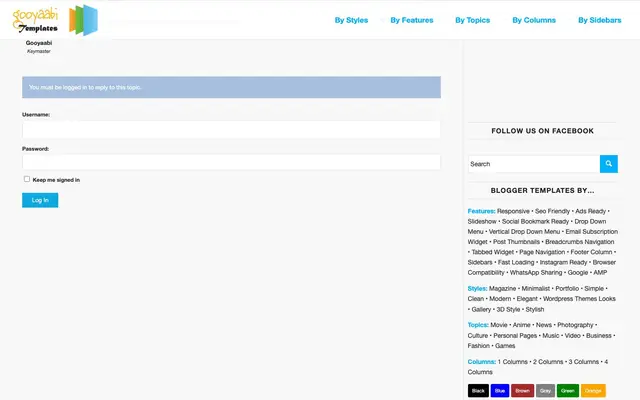Open the Magazine style link

502,288
